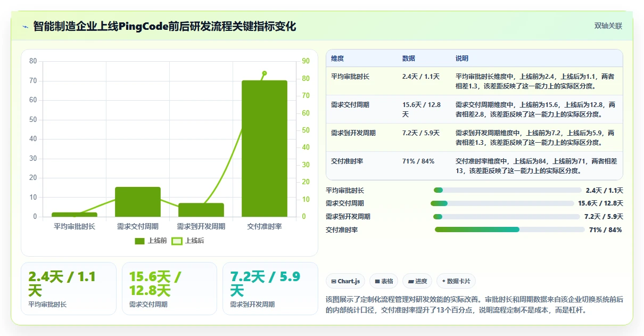Click the chart title 智能制造企业上线PingCode前后研发流程关键指标变化

164,26
